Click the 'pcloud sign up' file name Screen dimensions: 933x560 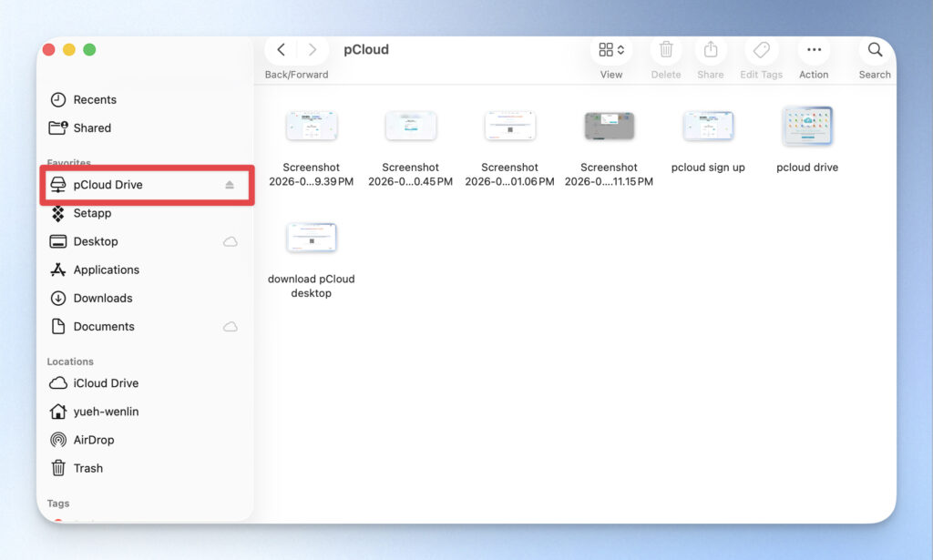point(708,168)
